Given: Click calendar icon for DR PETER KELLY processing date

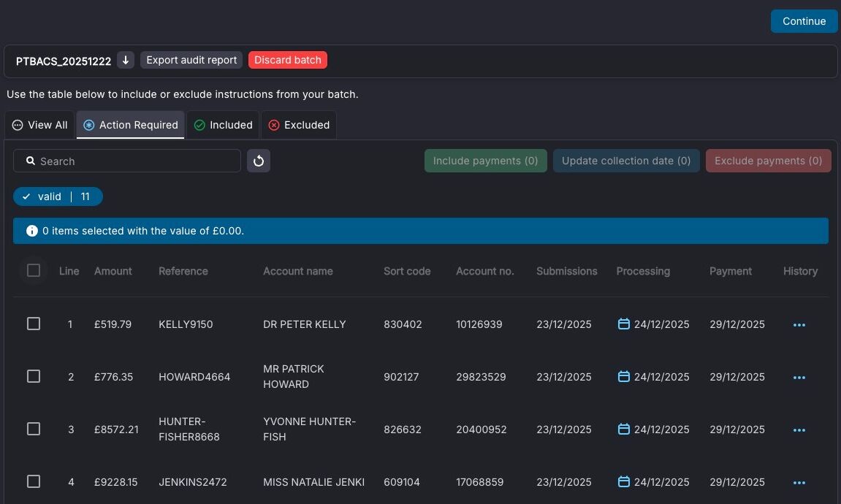Looking at the screenshot, I should tap(624, 324).
